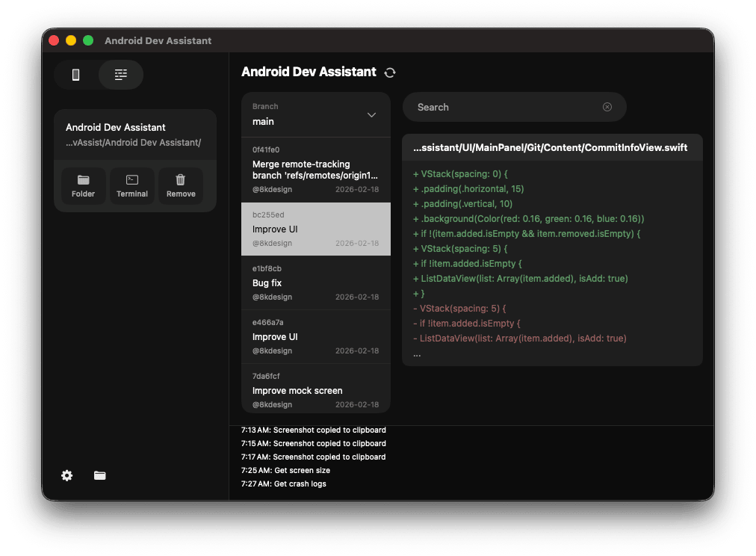Click log entry 7:27 AM Get crash logs
The width and height of the screenshot is (756, 556).
pyautogui.click(x=284, y=484)
